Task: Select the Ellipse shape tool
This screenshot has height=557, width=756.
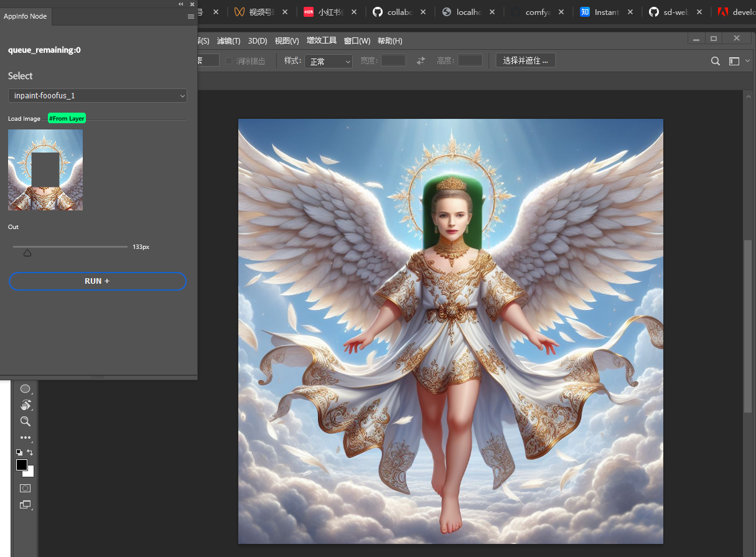Action: (x=25, y=389)
